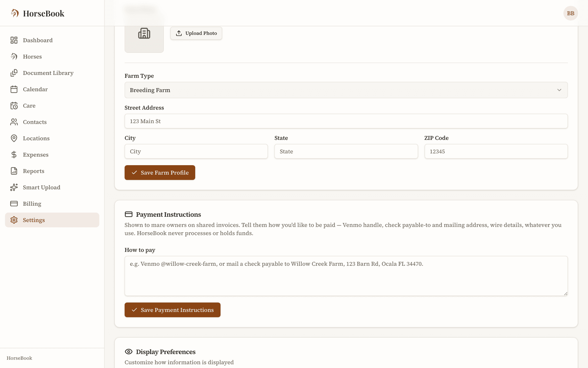Click the farm building placeholder photo
This screenshot has height=368, width=588.
click(144, 34)
